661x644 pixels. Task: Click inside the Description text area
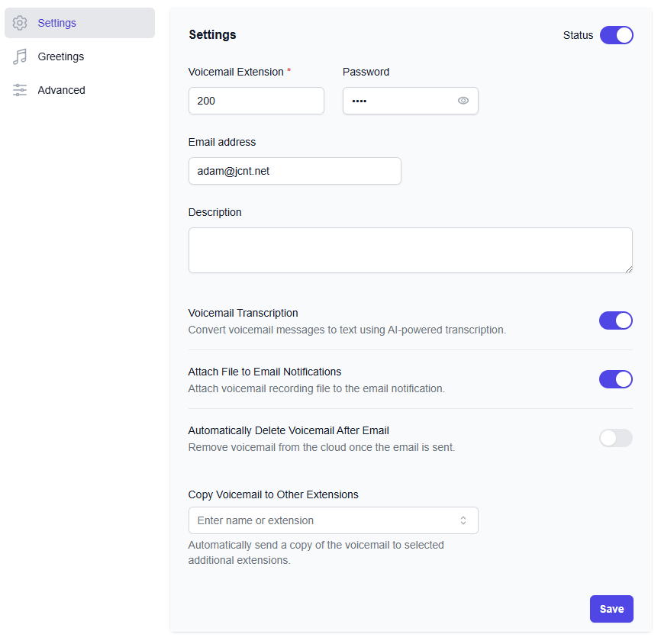410,250
